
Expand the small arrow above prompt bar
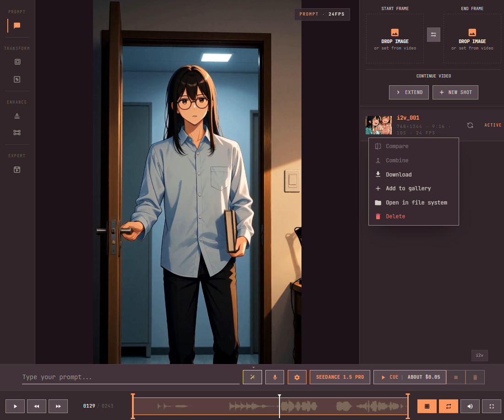pyautogui.click(x=253, y=367)
